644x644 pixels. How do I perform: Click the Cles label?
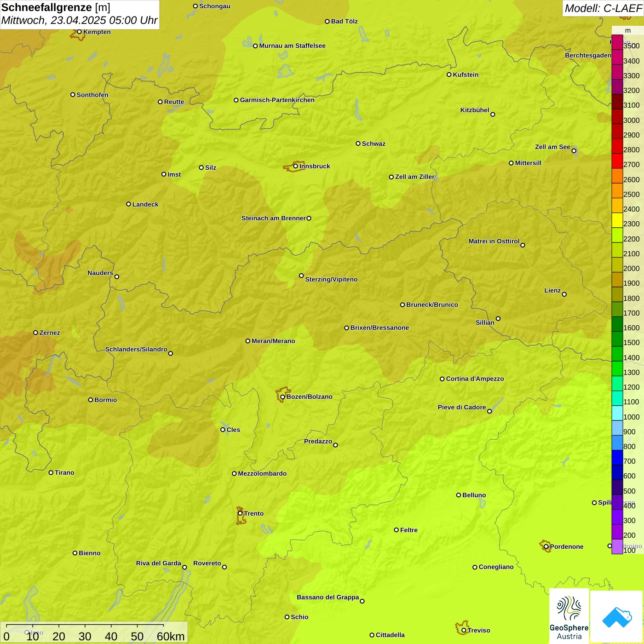(x=233, y=430)
